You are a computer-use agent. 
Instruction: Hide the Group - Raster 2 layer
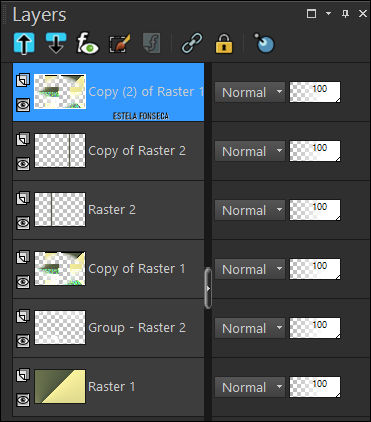(x=23, y=340)
